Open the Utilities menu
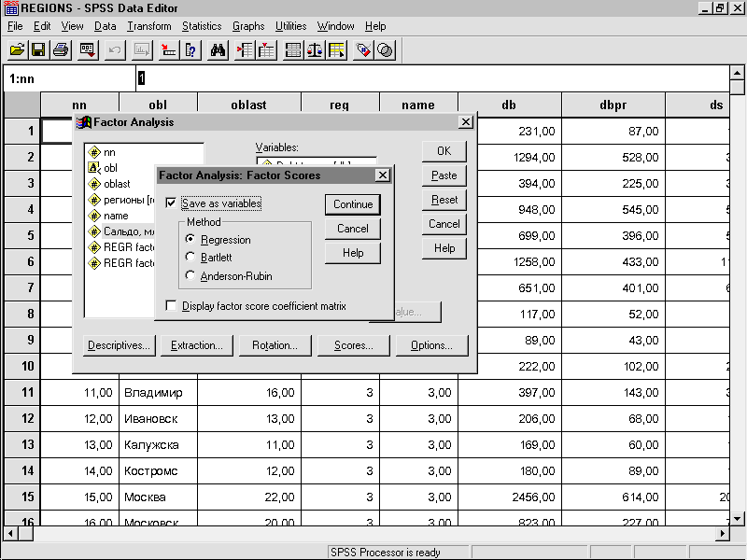Image resolution: width=747 pixels, height=560 pixels. 290,26
